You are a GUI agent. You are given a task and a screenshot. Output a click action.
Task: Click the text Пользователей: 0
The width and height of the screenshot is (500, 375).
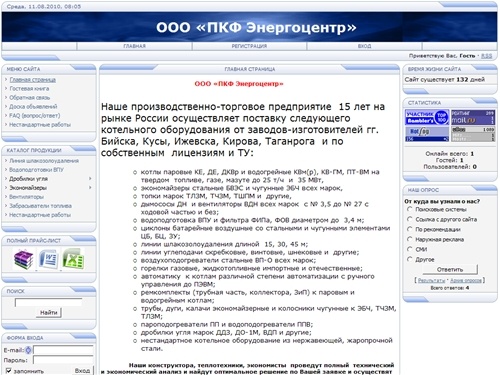(450, 167)
